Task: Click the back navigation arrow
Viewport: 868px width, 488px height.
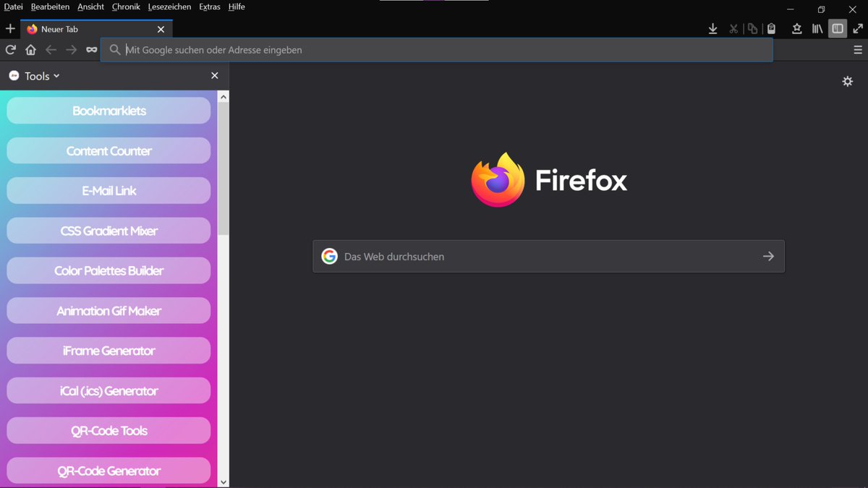Action: point(51,50)
